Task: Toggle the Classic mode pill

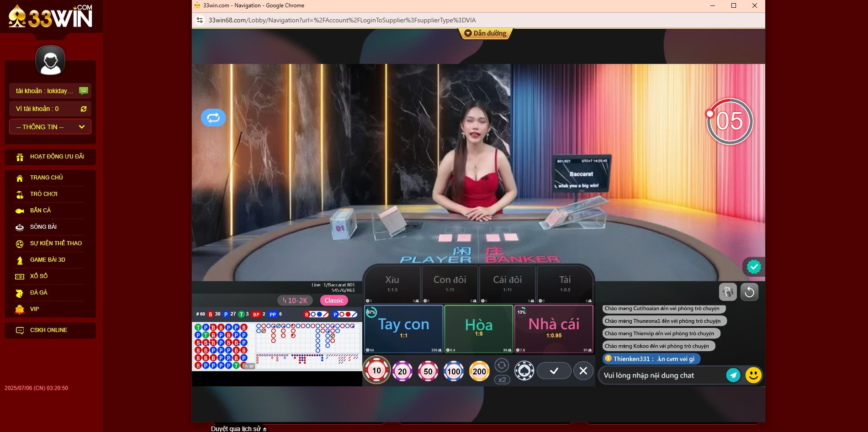Action: point(334,300)
